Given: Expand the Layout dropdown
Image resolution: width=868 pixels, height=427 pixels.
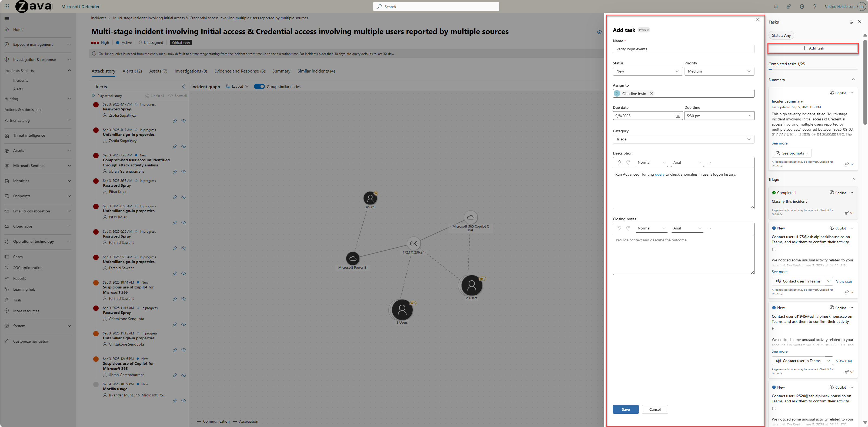Looking at the screenshot, I should pyautogui.click(x=237, y=86).
